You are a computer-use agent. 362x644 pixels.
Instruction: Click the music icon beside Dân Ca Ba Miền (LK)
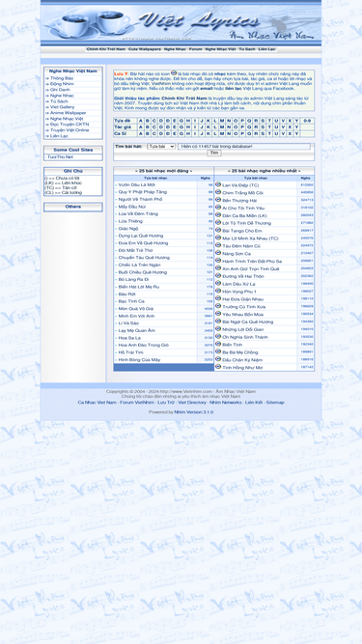[218, 214]
